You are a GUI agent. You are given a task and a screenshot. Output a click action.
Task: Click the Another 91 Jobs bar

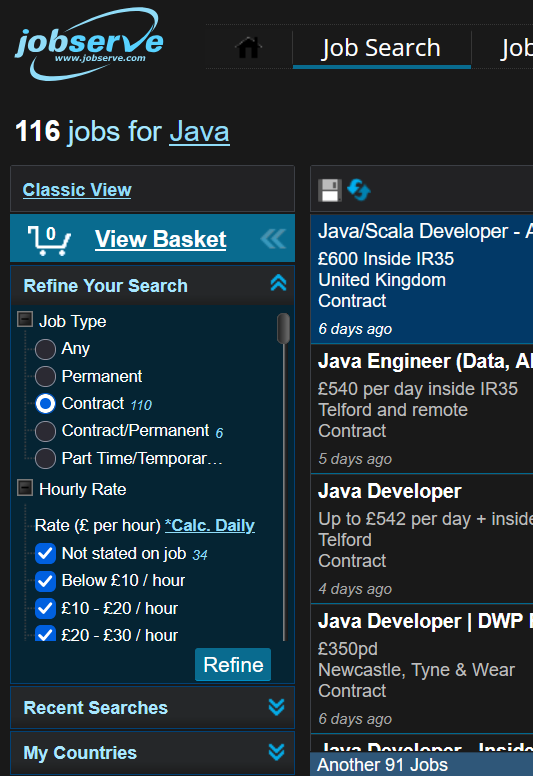click(422, 765)
